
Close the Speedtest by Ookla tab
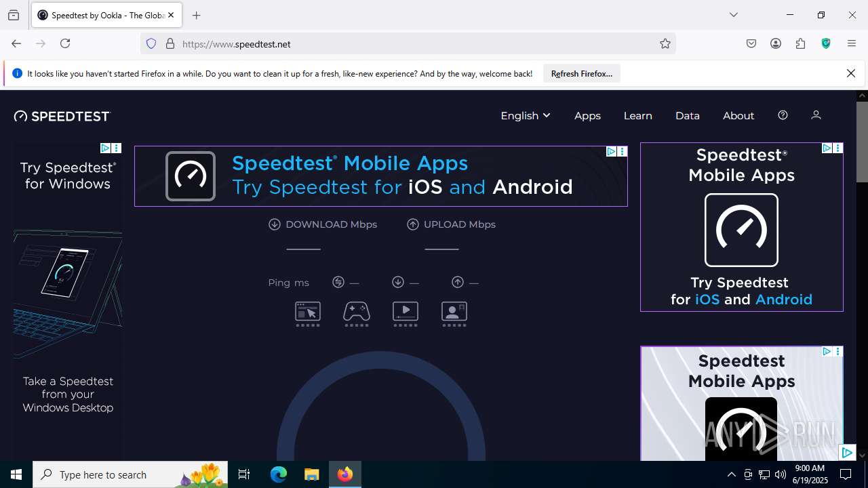171,15
